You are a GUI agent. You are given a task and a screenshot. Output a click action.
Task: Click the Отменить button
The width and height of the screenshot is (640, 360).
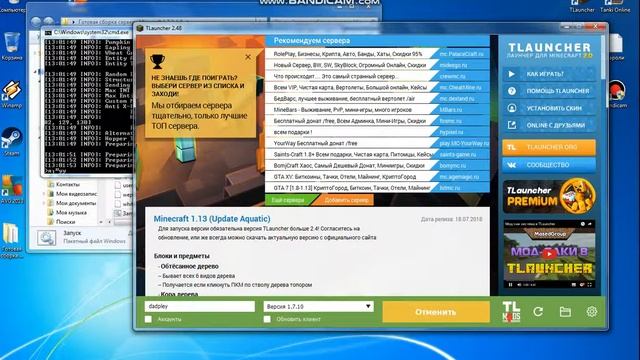tap(436, 312)
